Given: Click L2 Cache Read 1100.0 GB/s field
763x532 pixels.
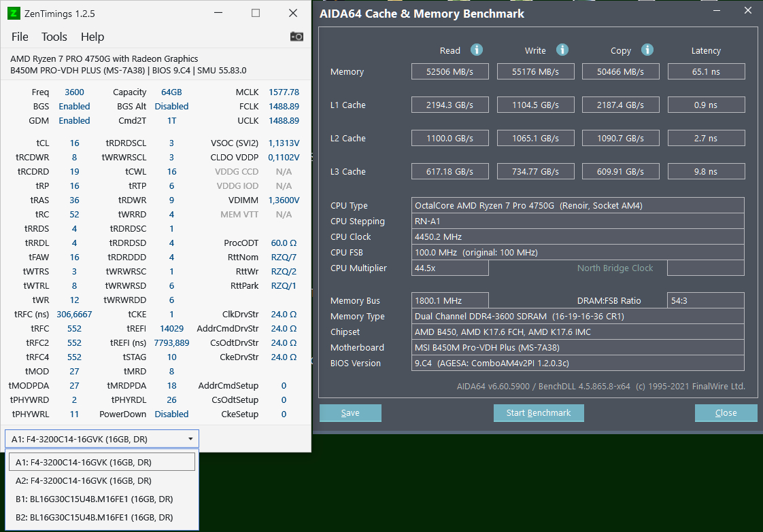Looking at the screenshot, I should coord(450,138).
